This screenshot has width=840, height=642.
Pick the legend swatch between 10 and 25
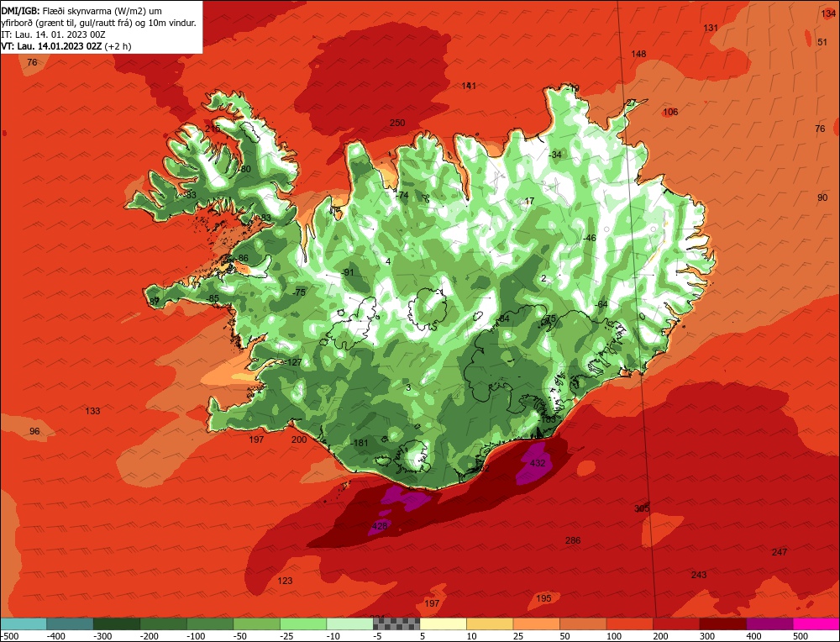[x=490, y=624]
